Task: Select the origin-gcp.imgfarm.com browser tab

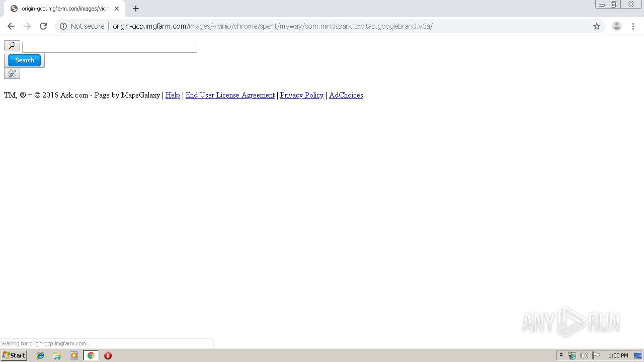Action: 64,9
